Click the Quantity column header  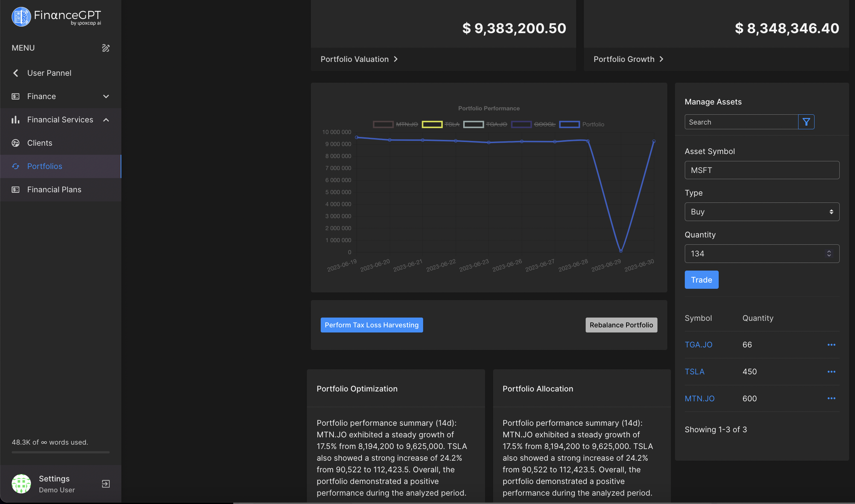(x=758, y=318)
